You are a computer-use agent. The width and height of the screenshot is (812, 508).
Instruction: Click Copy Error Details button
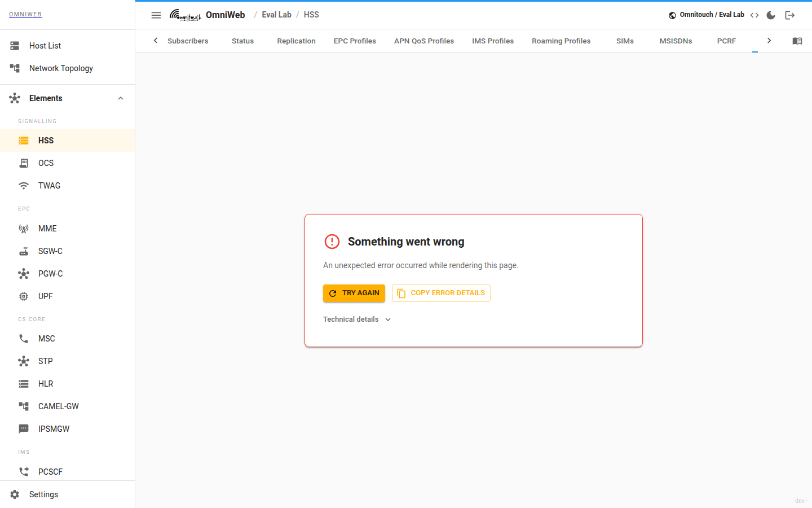point(441,293)
